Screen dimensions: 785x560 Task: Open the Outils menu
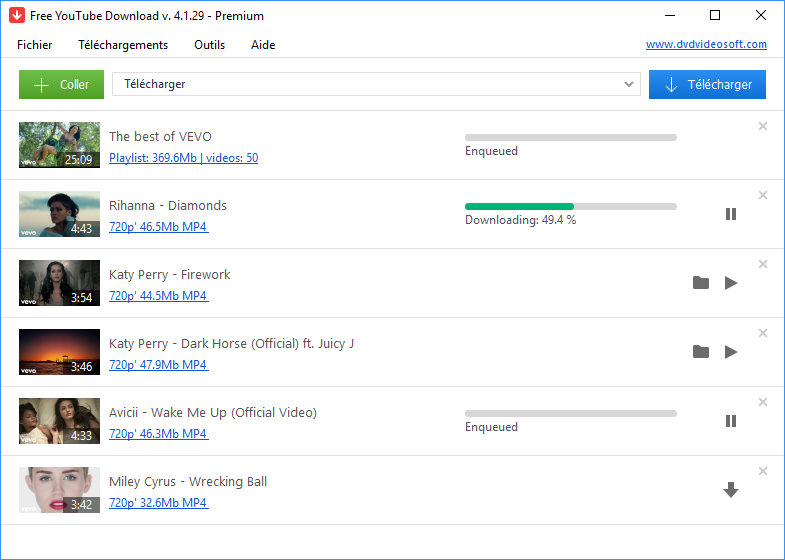click(210, 45)
